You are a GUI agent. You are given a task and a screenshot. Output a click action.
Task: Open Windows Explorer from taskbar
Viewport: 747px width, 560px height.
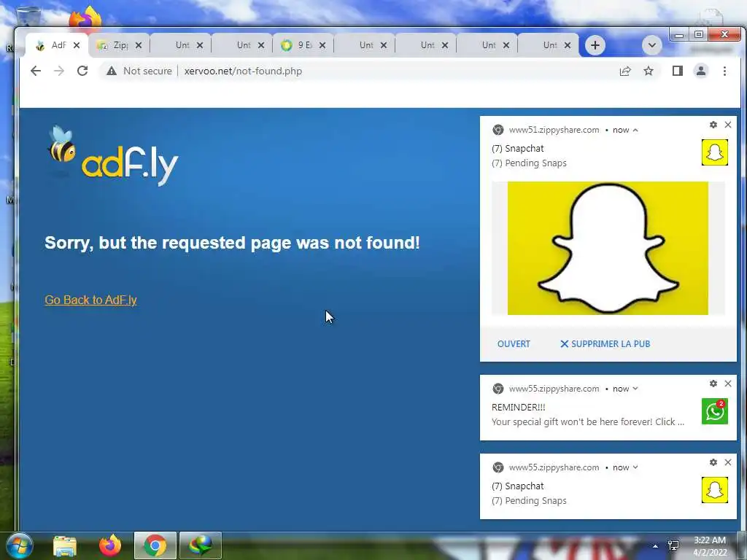pyautogui.click(x=65, y=545)
